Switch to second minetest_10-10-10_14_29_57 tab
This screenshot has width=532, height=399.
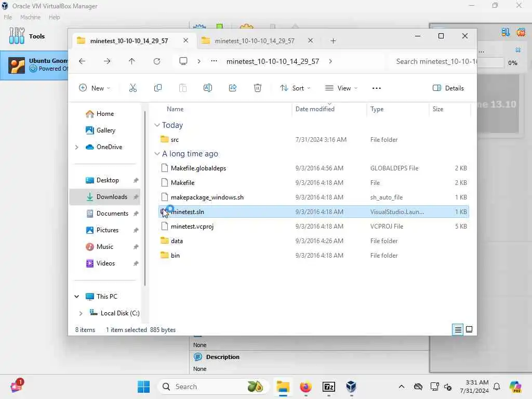click(255, 41)
